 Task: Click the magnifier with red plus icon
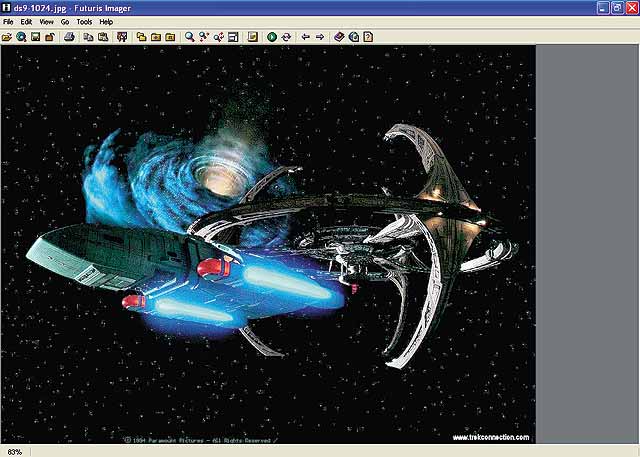pos(204,37)
